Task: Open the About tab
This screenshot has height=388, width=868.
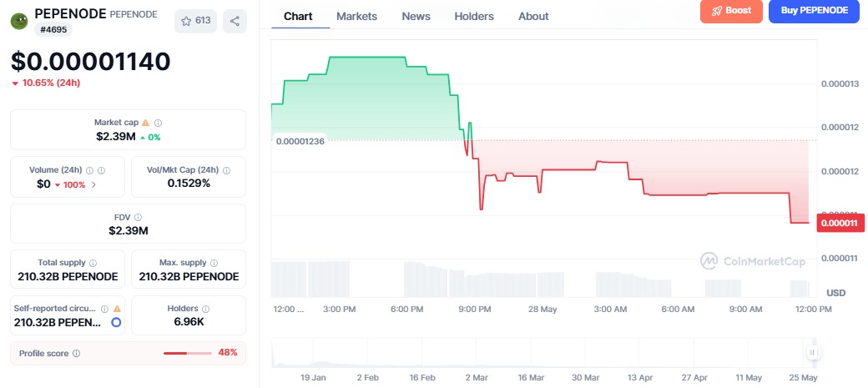Action: click(x=533, y=16)
